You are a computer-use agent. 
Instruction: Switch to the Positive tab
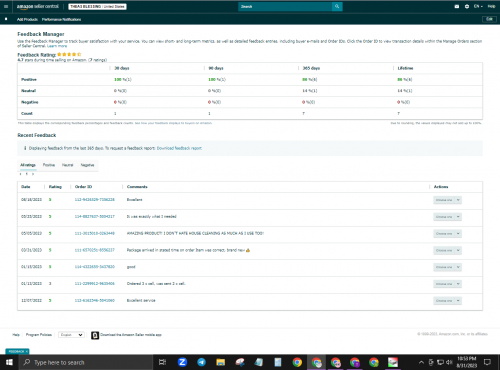pyautogui.click(x=49, y=165)
